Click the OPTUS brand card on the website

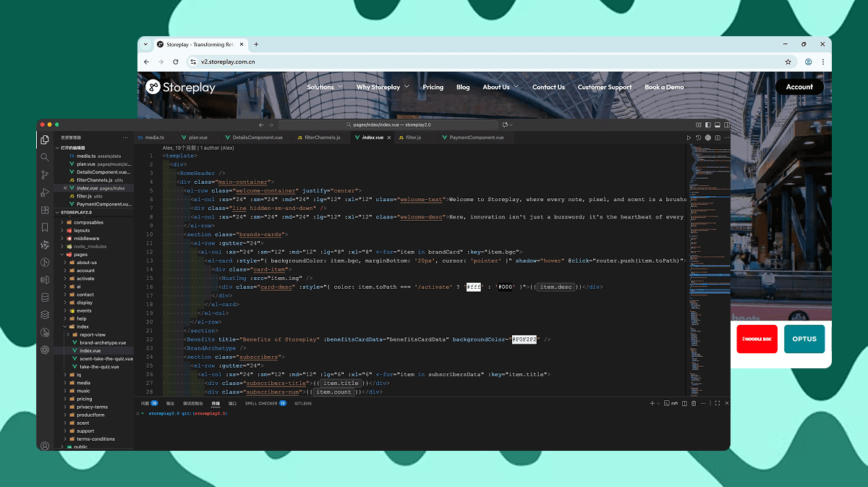coord(804,339)
